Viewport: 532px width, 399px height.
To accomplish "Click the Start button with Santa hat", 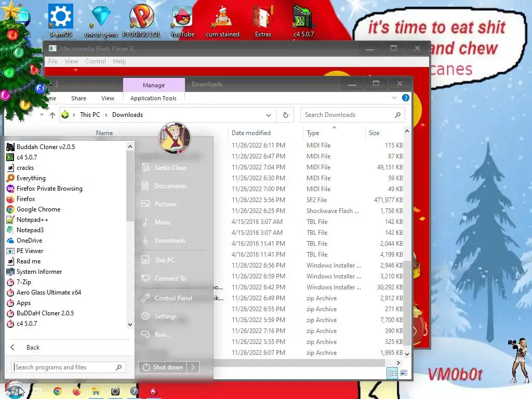I will pyautogui.click(x=14, y=390).
